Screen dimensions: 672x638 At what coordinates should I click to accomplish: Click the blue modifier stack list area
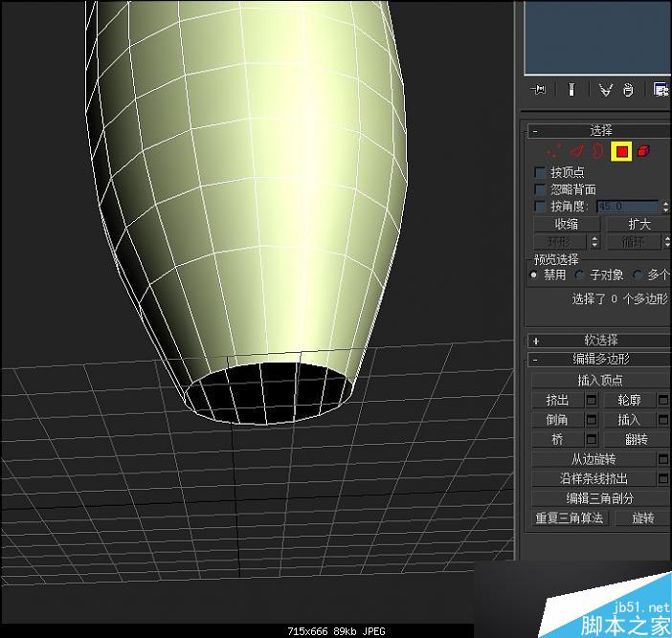[598, 36]
